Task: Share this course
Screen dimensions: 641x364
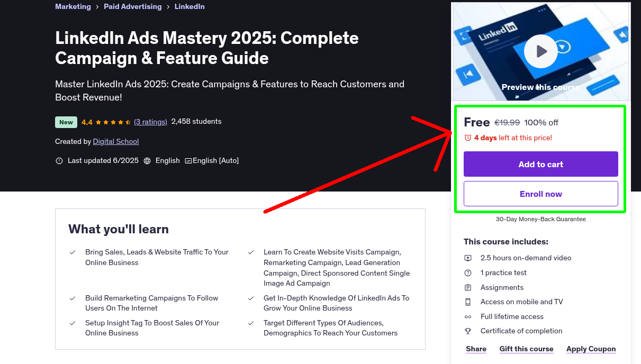Action: [x=476, y=349]
